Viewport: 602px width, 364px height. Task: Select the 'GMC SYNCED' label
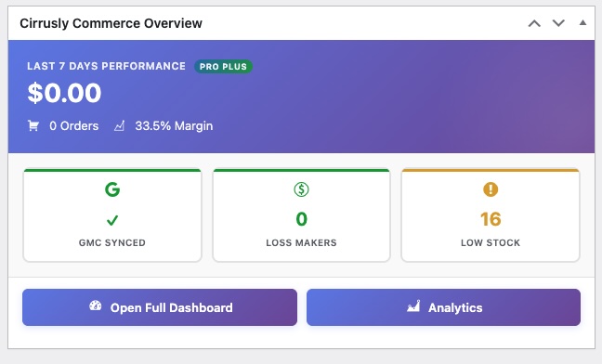[112, 242]
